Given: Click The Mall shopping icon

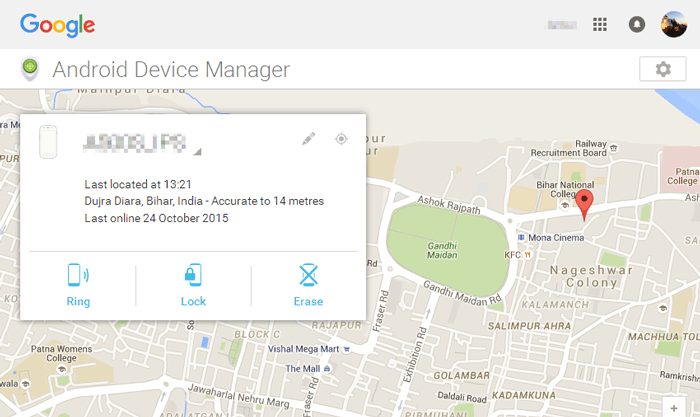Looking at the screenshot, I should [327, 369].
